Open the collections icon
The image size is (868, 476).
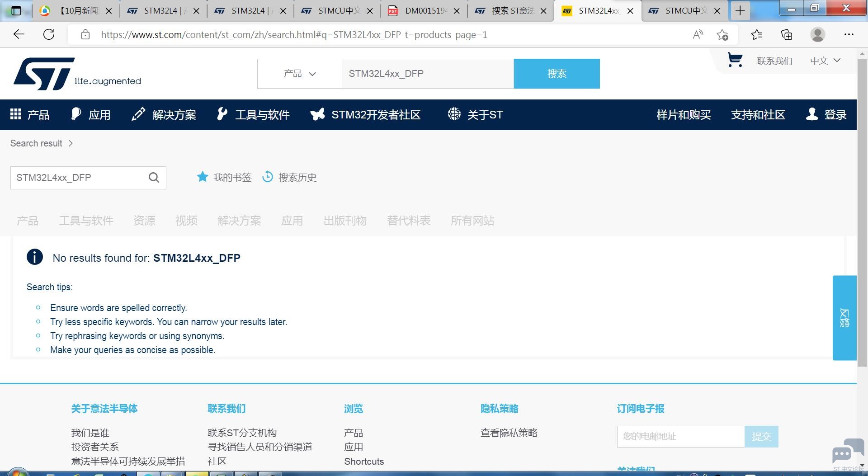click(x=787, y=35)
